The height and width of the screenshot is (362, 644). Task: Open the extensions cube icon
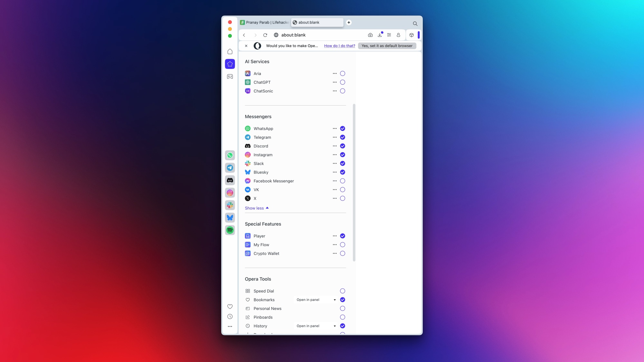(x=412, y=35)
